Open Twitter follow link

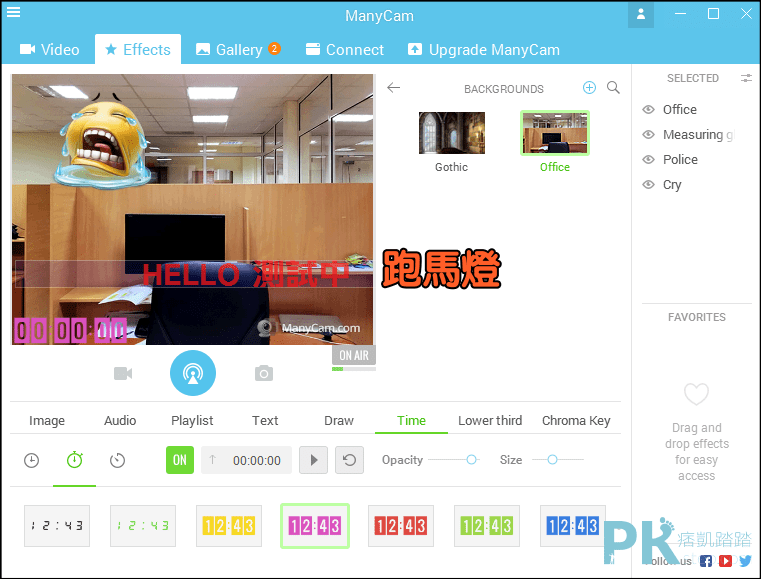[x=745, y=561]
